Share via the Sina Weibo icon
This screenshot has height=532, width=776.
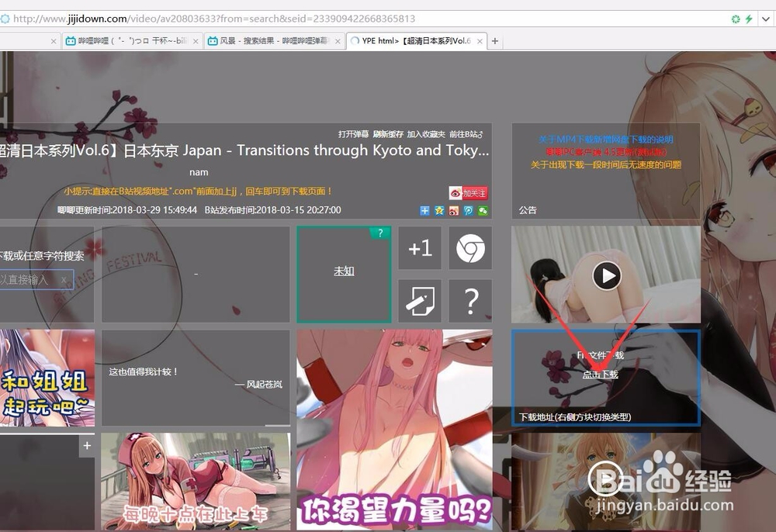click(x=454, y=211)
